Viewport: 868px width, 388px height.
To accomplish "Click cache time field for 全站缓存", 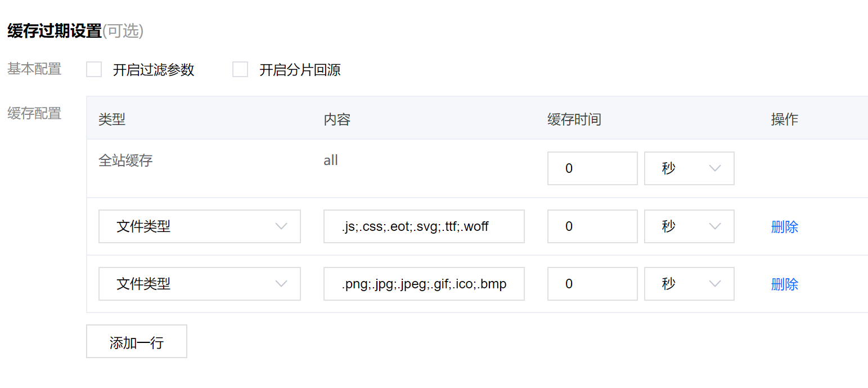I will pyautogui.click(x=592, y=168).
